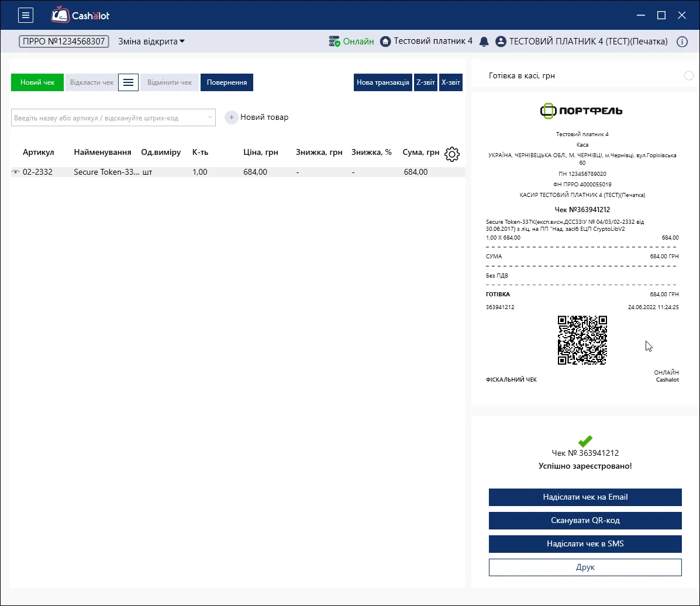The width and height of the screenshot is (700, 606).
Task: Click the user profile avatar icon
Action: [x=501, y=41]
